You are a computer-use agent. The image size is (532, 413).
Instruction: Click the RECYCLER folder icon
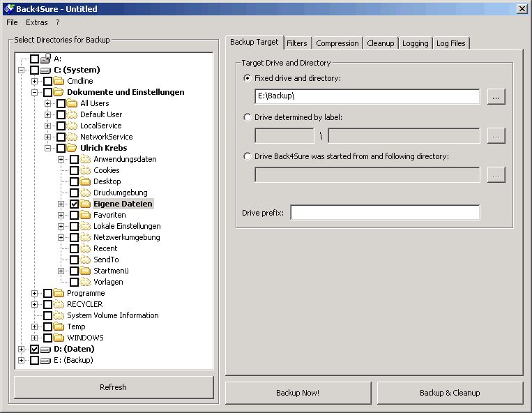point(59,304)
